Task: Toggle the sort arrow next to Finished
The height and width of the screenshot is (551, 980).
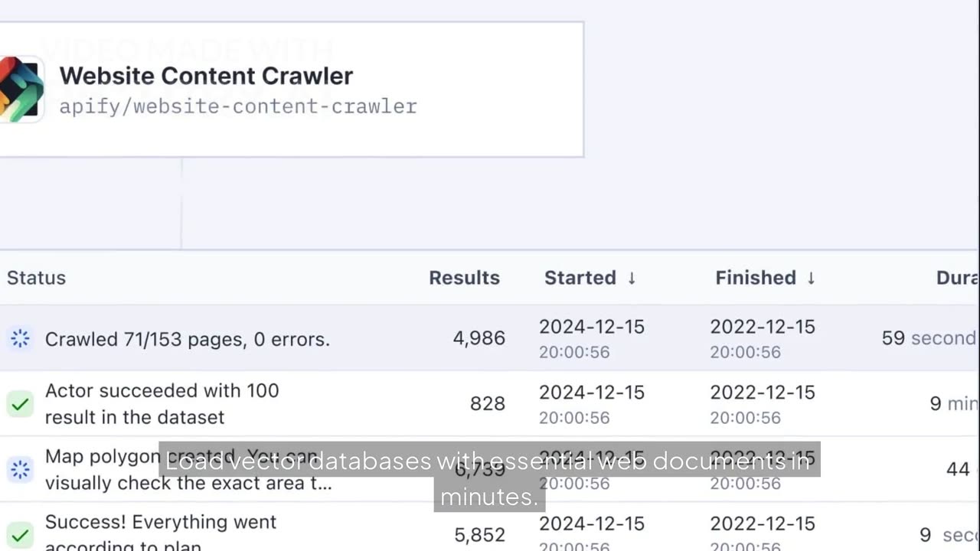Action: [x=811, y=278]
